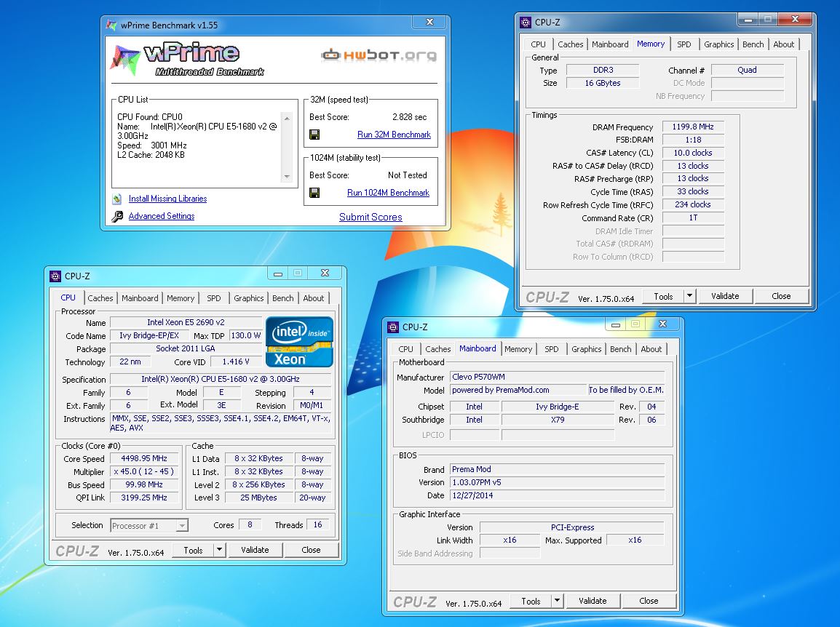Open Graphics tab in Mainboard CPU-Z window
Screen dimensions: 840x627
tap(586, 349)
